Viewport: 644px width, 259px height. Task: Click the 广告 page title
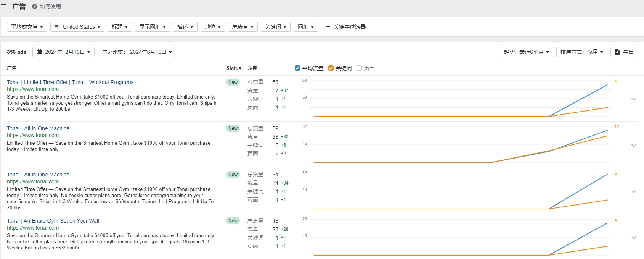click(x=19, y=6)
